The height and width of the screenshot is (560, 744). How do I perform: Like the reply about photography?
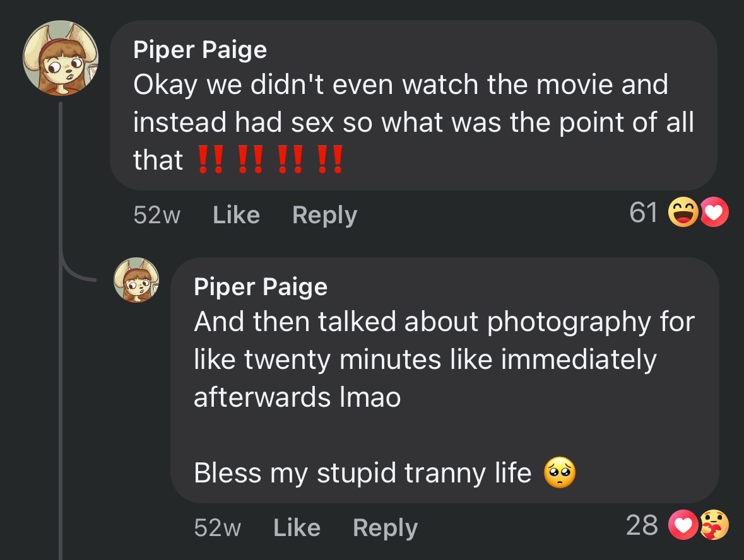(297, 528)
